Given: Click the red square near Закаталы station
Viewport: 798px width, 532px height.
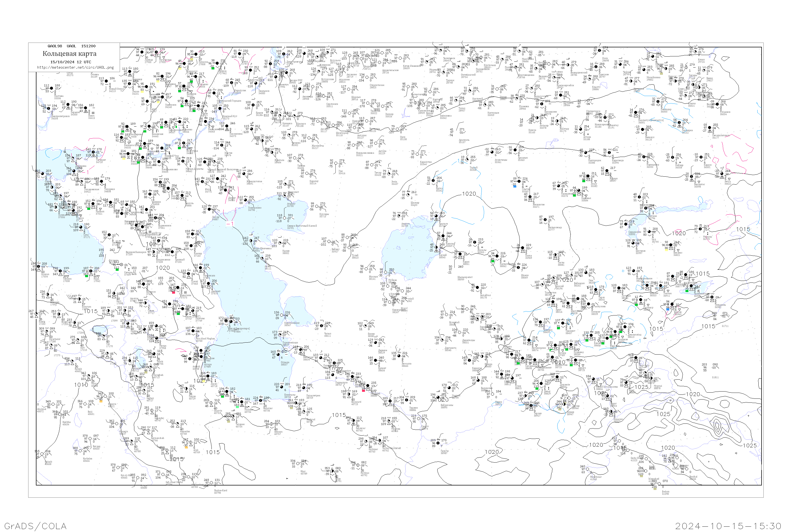Looking at the screenshot, I should tap(174, 292).
